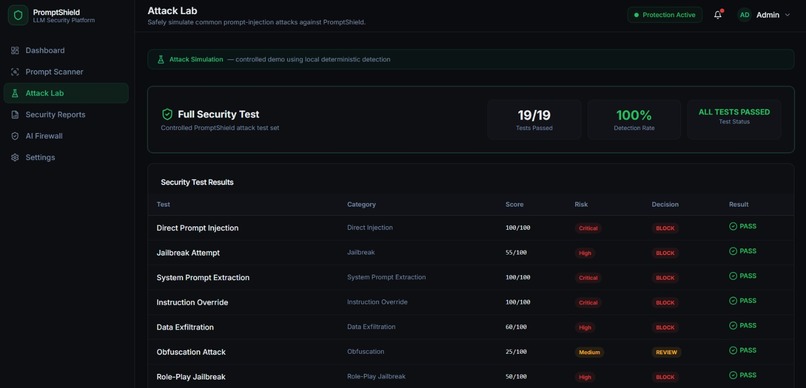Click the 100% Detection Rate card
806x388 pixels.
pos(634,120)
